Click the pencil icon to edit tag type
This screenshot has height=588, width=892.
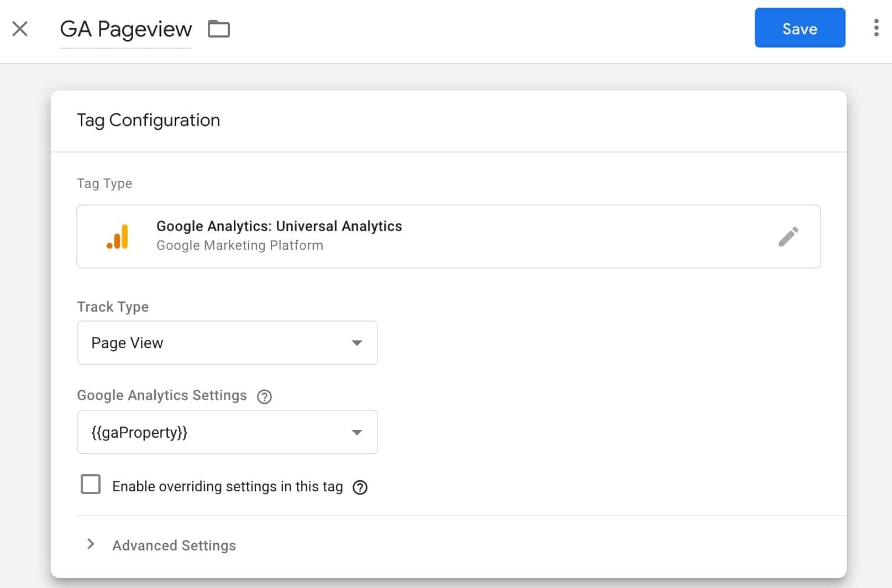pos(789,236)
